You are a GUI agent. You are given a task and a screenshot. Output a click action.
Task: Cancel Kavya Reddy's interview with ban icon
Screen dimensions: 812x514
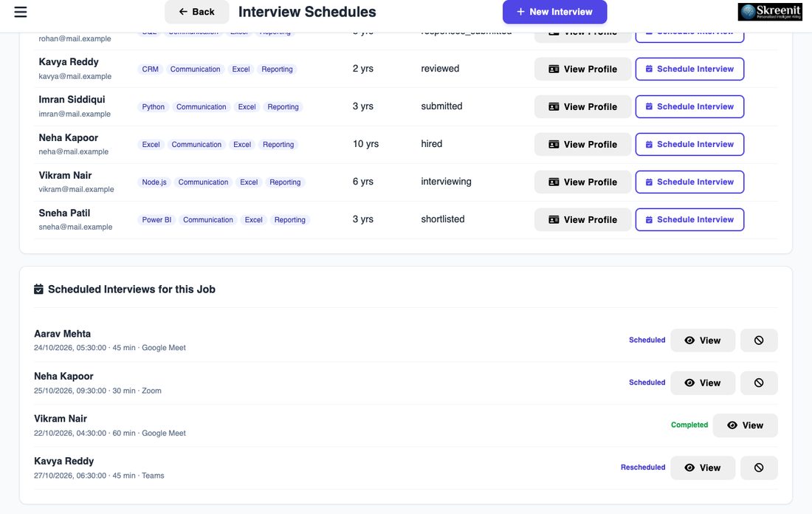(759, 468)
